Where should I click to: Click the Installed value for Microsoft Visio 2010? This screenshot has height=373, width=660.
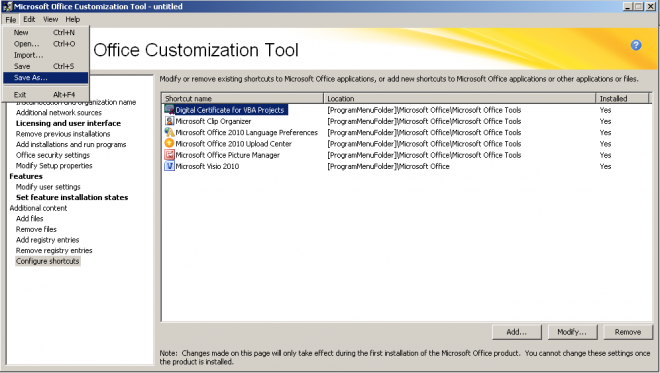[605, 166]
